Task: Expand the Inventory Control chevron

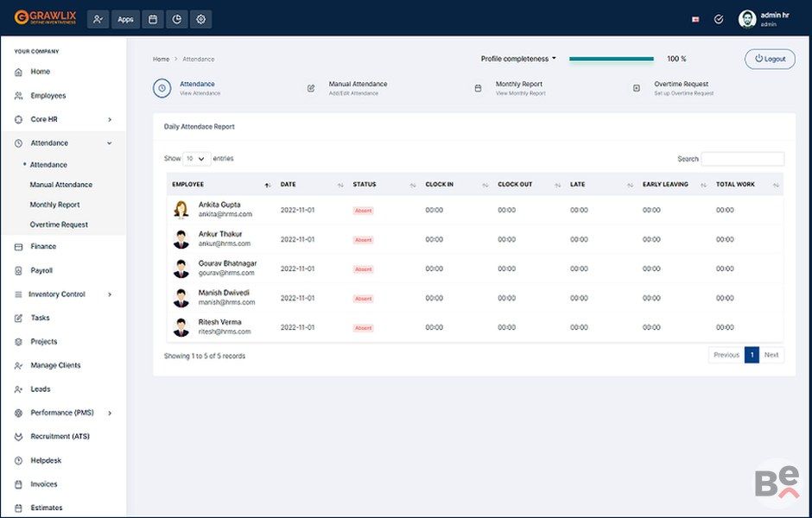Action: 110,294
